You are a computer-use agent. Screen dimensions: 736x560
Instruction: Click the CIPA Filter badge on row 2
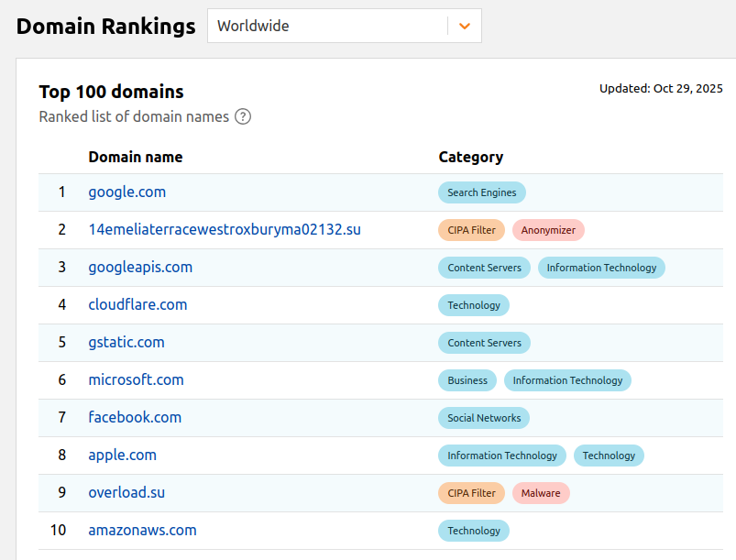pos(471,230)
